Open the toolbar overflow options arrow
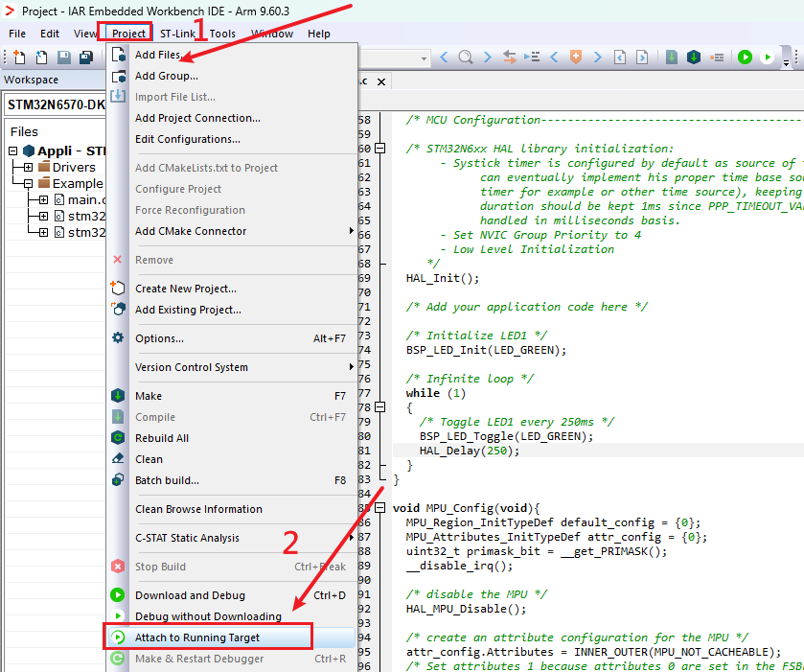804x672 pixels. (x=786, y=63)
